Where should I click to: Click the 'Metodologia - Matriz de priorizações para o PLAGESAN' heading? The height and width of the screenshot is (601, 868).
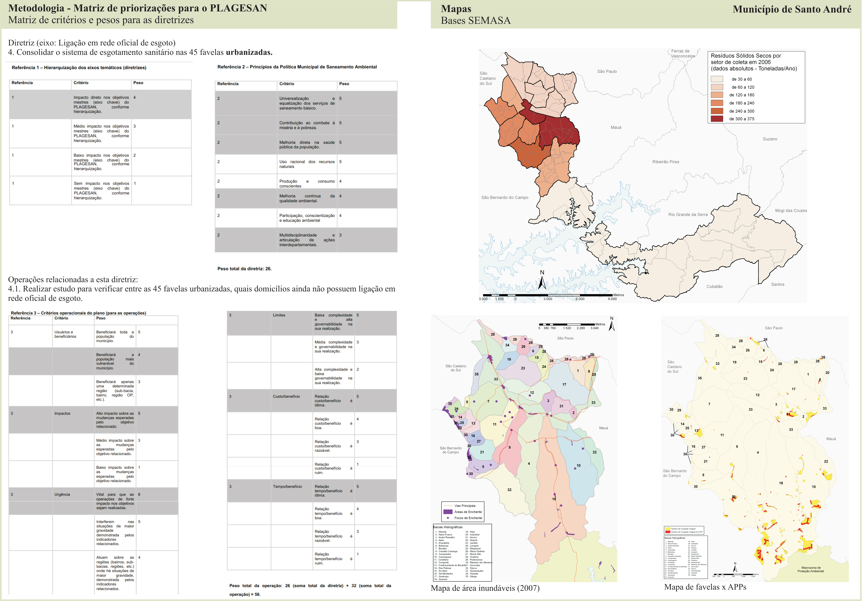pyautogui.click(x=138, y=8)
